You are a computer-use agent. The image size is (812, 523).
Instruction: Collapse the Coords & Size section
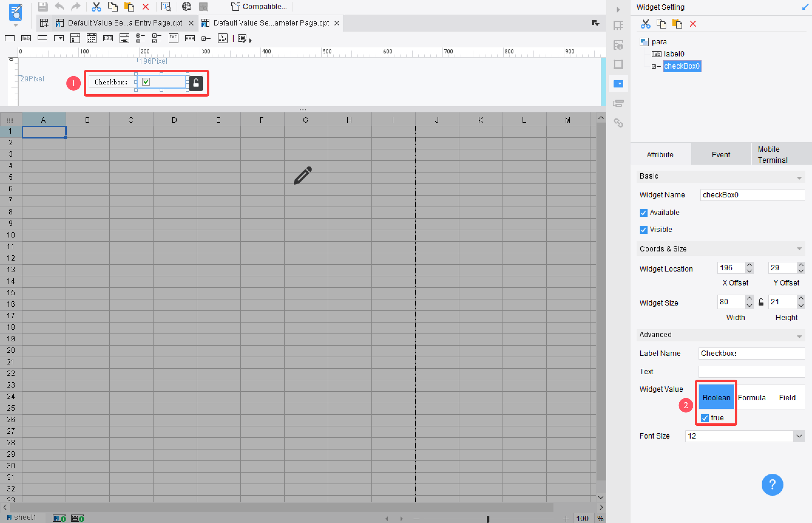(x=799, y=248)
